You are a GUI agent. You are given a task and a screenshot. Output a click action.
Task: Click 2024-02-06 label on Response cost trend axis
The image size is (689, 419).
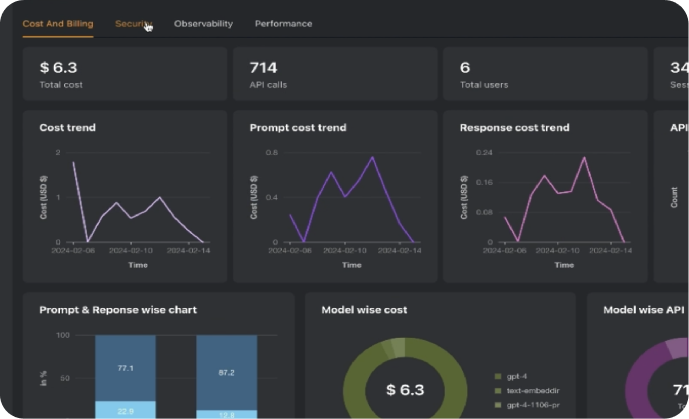504,250
